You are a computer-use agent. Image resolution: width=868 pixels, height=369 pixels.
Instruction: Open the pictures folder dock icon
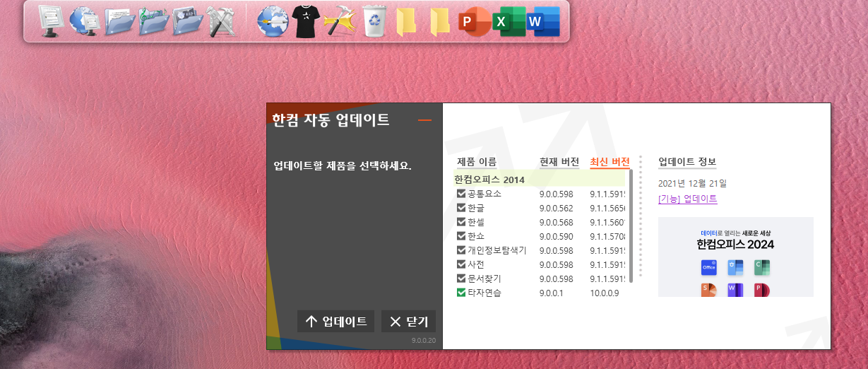(188, 21)
